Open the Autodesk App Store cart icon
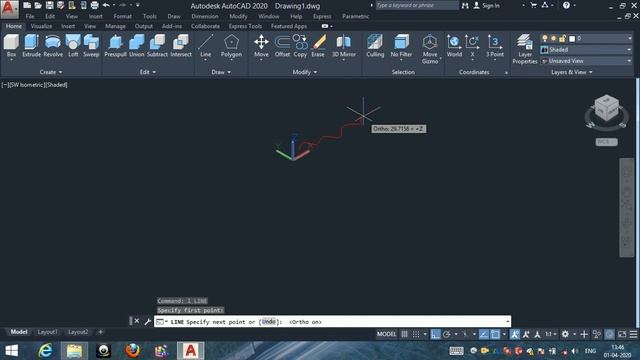The width and height of the screenshot is (640, 360). [533, 5]
